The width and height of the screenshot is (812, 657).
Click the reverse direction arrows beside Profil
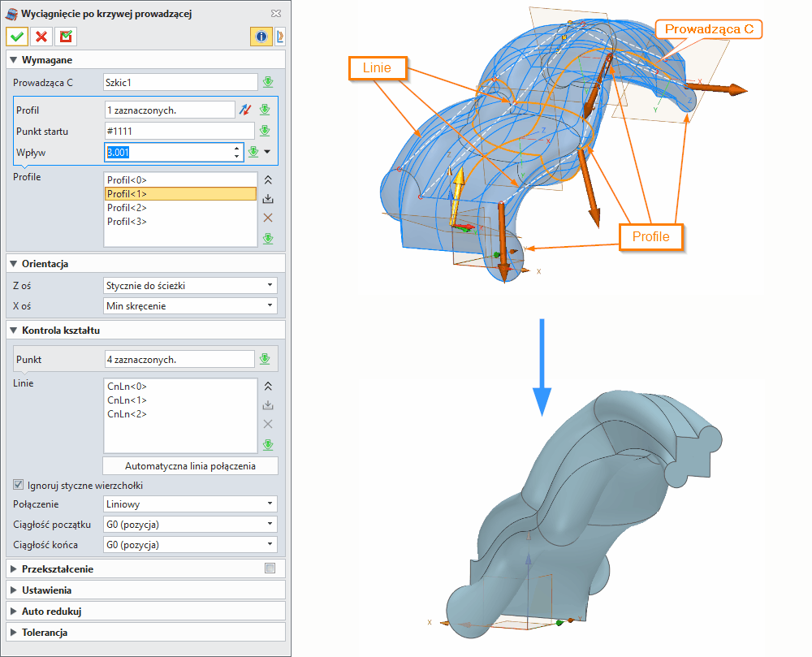pos(247,110)
